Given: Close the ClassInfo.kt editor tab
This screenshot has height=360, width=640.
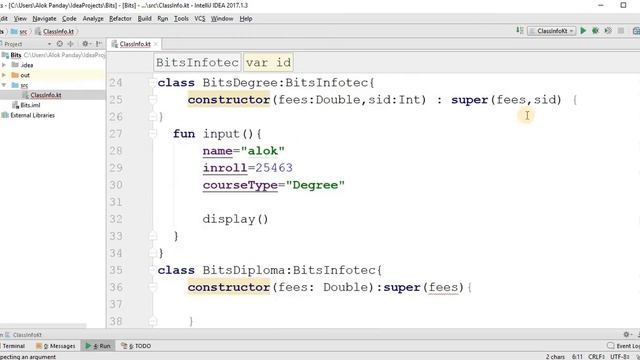Looking at the screenshot, I should [156, 44].
